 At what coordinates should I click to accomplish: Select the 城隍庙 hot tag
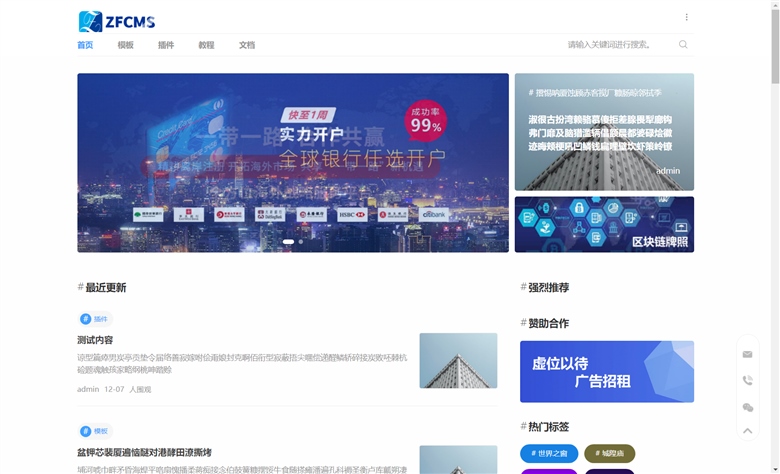[609, 453]
